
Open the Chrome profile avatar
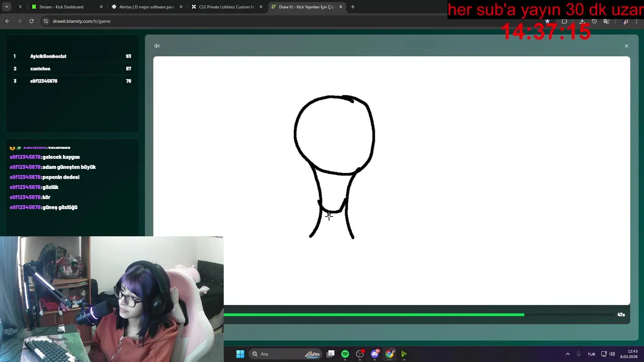pyautogui.click(x=625, y=21)
